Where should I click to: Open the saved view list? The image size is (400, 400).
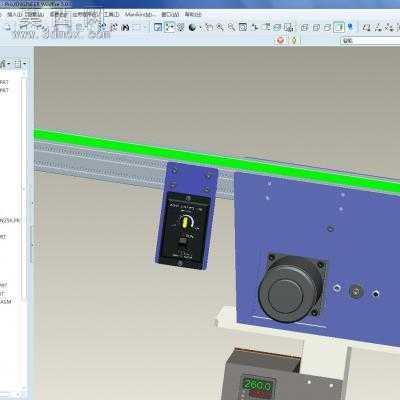[266, 27]
